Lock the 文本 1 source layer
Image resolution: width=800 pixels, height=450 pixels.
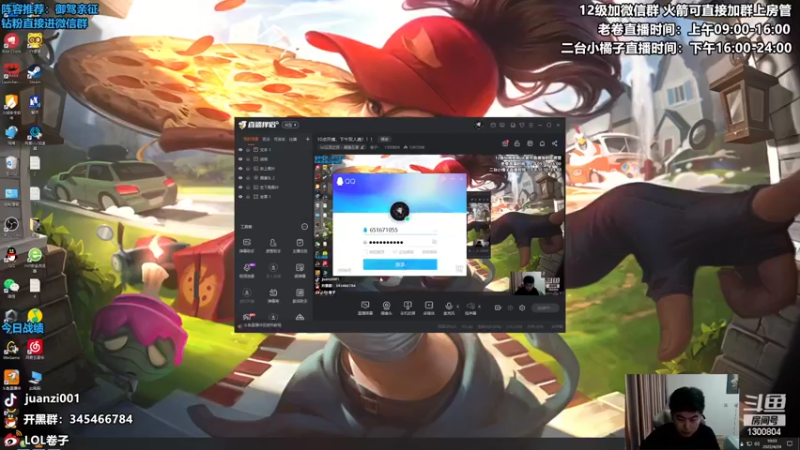pos(248,150)
